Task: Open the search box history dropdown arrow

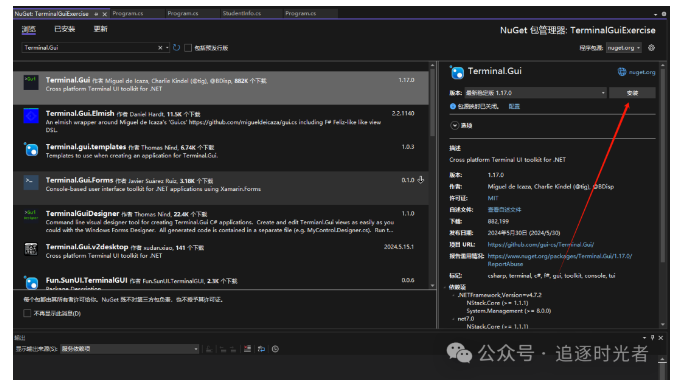Action: pos(167,48)
